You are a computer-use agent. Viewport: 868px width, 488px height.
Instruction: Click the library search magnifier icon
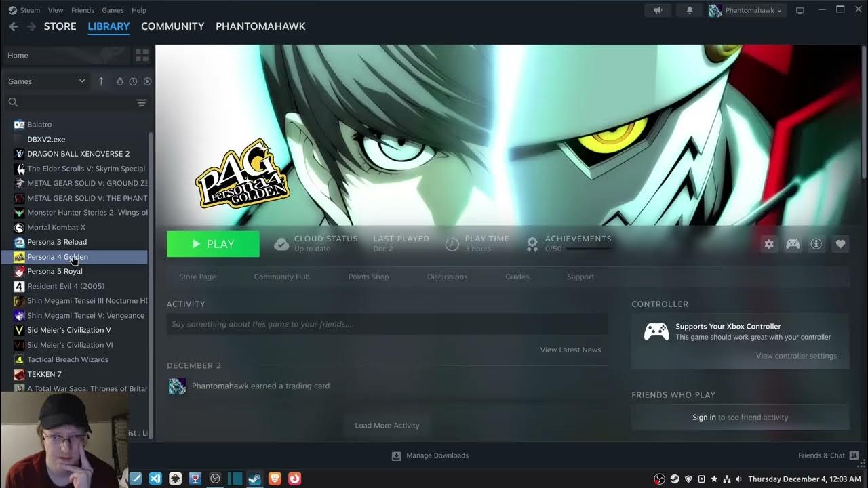click(x=12, y=102)
